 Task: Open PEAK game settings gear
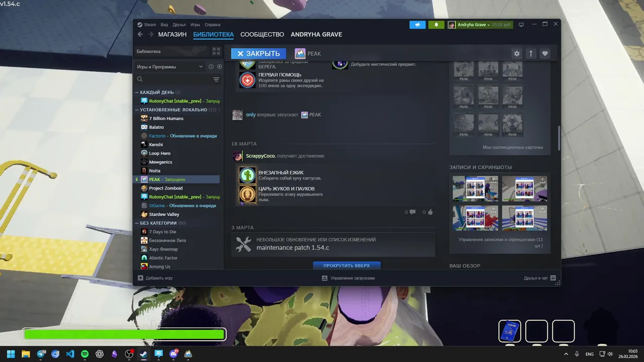517,53
